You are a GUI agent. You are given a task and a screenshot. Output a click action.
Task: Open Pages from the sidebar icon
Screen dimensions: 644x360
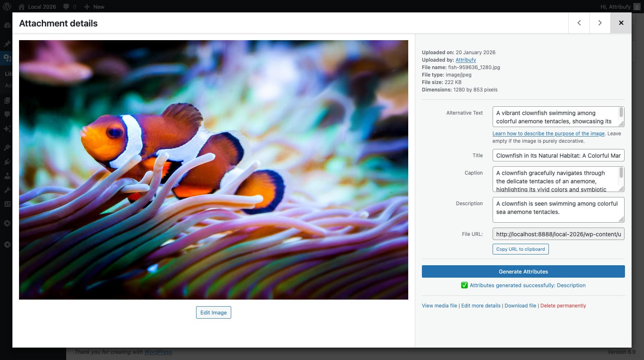(7, 100)
